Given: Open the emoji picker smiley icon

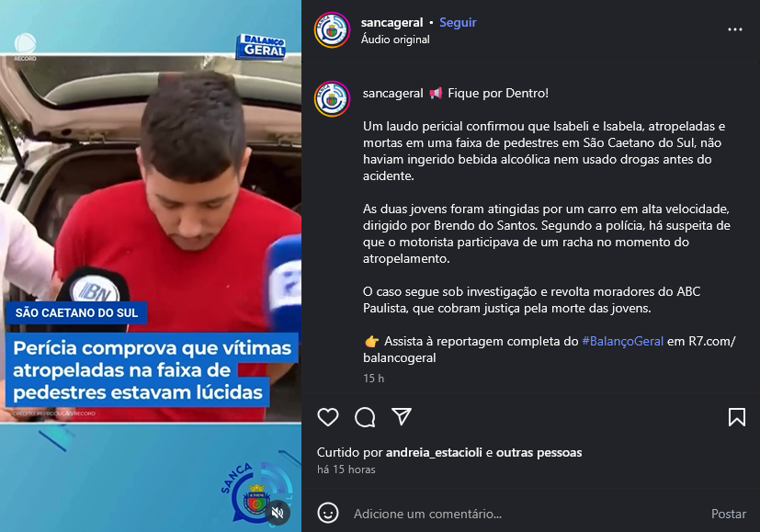Looking at the screenshot, I should [x=328, y=513].
